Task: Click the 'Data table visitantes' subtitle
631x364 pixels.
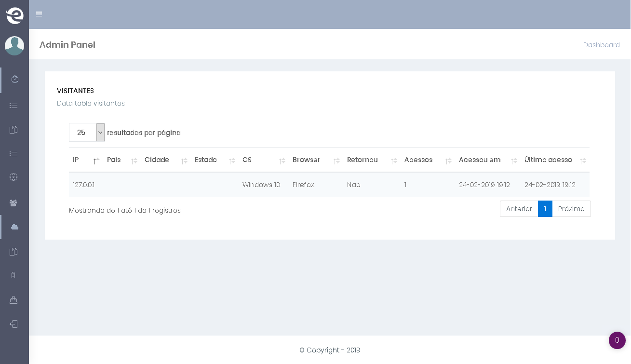Action: [91, 104]
